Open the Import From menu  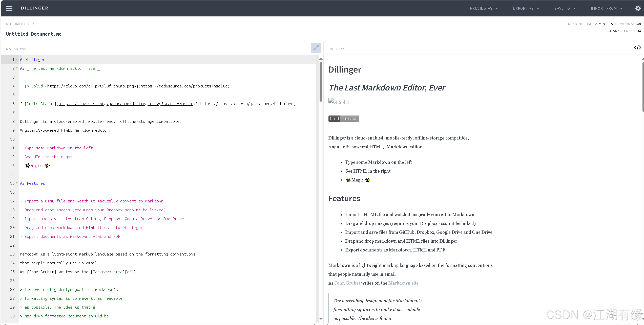606,8
